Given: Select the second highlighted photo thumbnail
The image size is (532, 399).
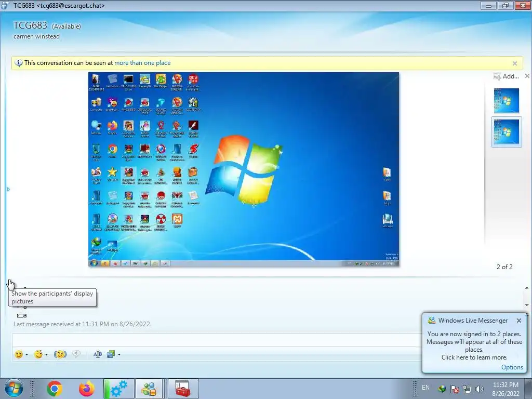Looking at the screenshot, I should [x=506, y=132].
